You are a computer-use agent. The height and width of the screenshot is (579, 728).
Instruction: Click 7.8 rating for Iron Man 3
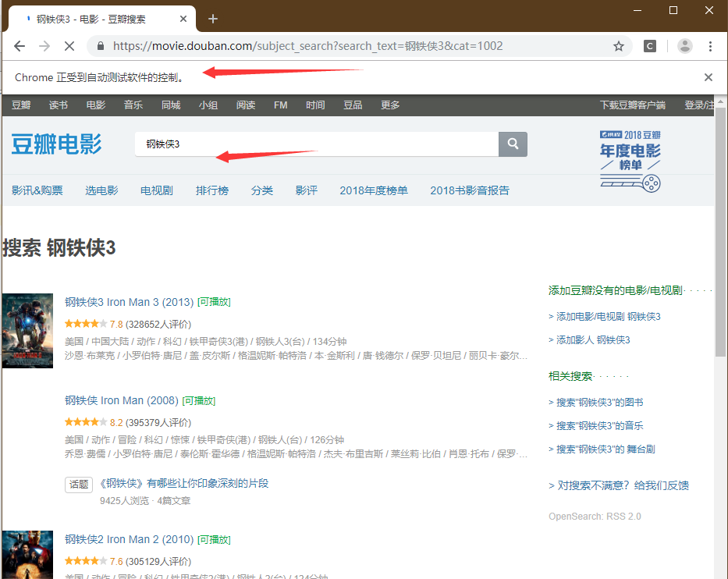116,324
